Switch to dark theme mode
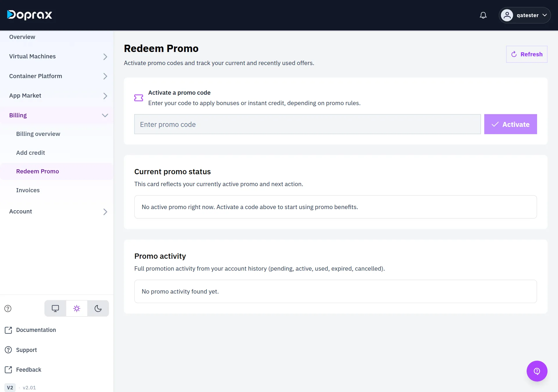The width and height of the screenshot is (558, 392). pos(98,308)
